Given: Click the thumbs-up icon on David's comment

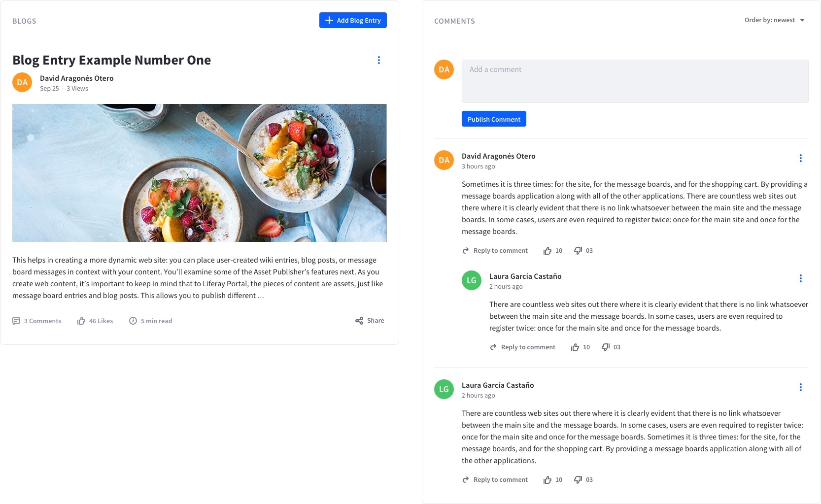Looking at the screenshot, I should (x=548, y=250).
